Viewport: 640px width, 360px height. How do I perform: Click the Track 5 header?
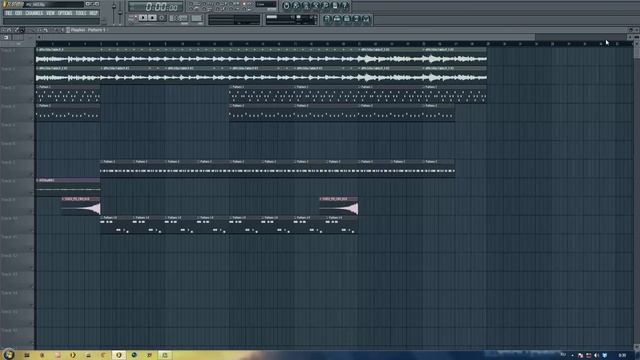[x=17, y=131]
